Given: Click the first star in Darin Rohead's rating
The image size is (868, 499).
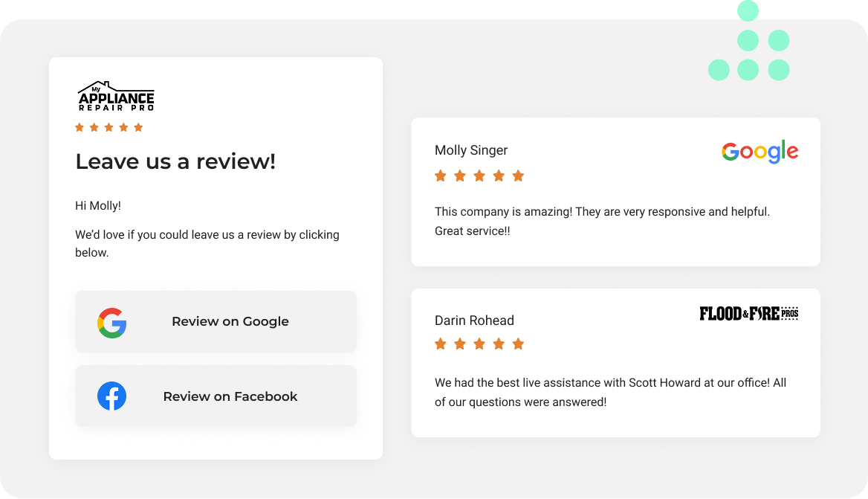Looking at the screenshot, I should click(x=441, y=344).
